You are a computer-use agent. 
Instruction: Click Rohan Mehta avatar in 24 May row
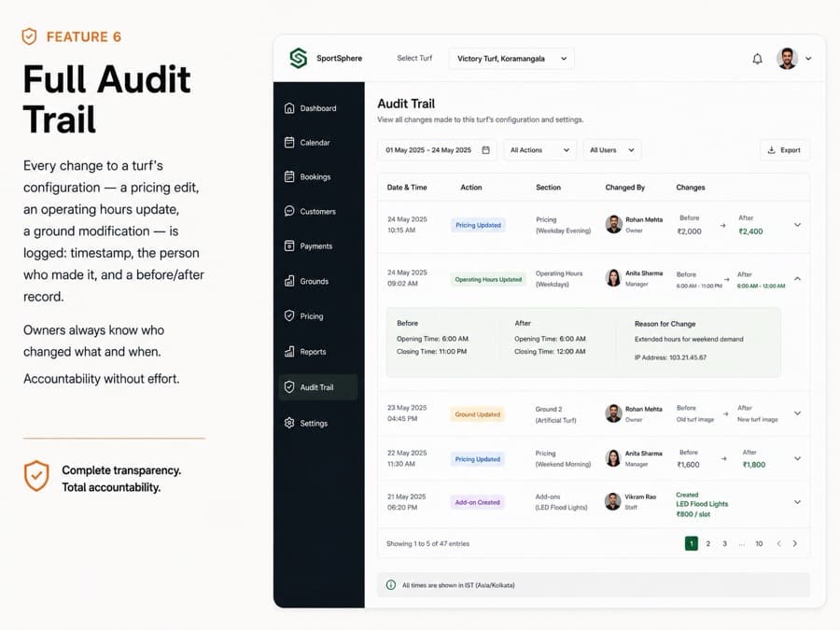coord(613,224)
